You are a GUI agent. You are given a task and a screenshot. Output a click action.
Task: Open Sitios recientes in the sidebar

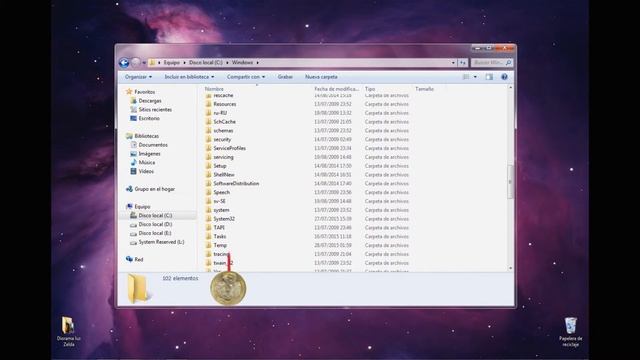(x=155, y=110)
